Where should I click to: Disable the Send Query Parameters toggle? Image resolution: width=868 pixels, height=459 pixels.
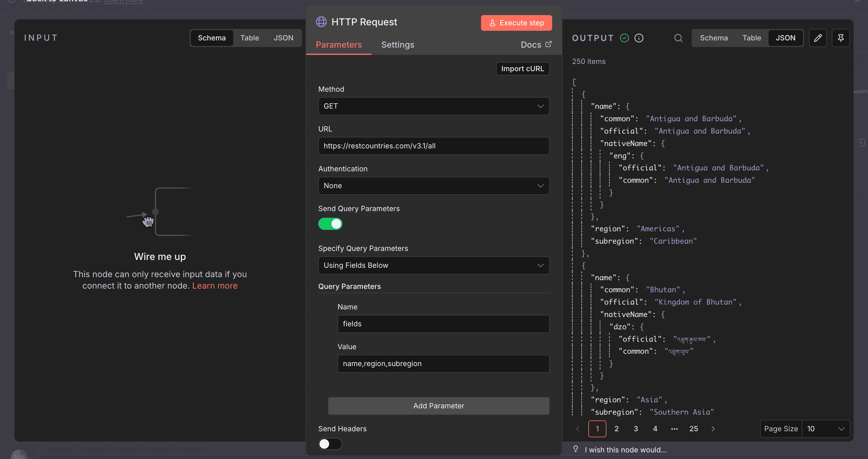point(330,223)
